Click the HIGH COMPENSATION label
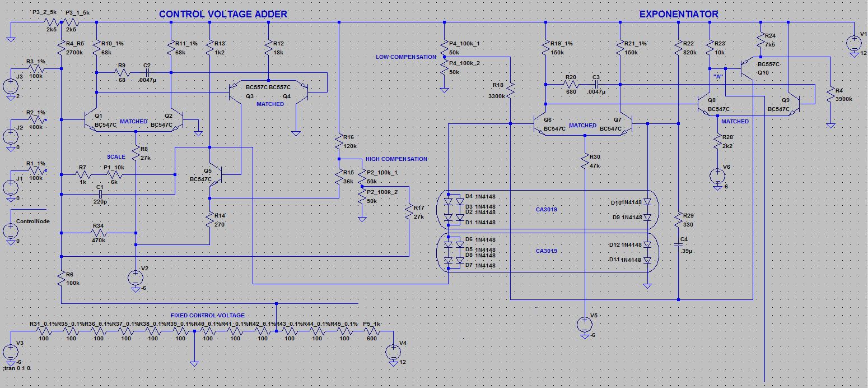The width and height of the screenshot is (868, 388). tap(396, 159)
